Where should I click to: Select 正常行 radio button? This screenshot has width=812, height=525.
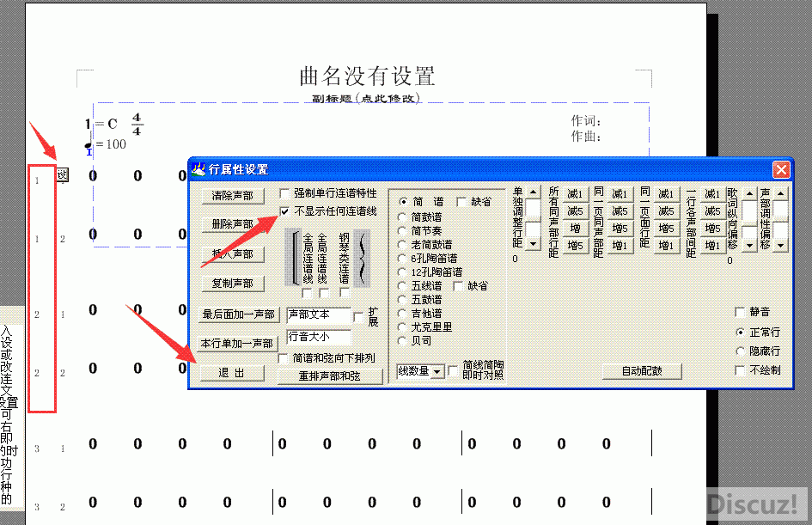pyautogui.click(x=740, y=332)
